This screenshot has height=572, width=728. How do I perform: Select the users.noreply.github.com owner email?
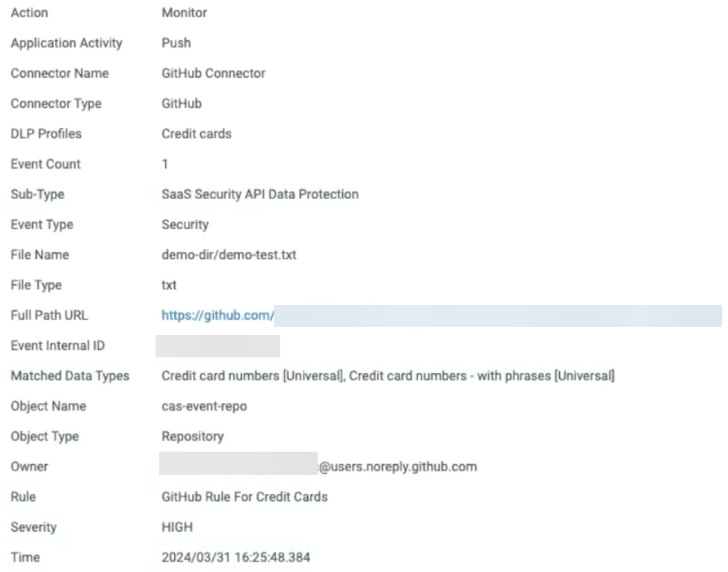click(398, 467)
